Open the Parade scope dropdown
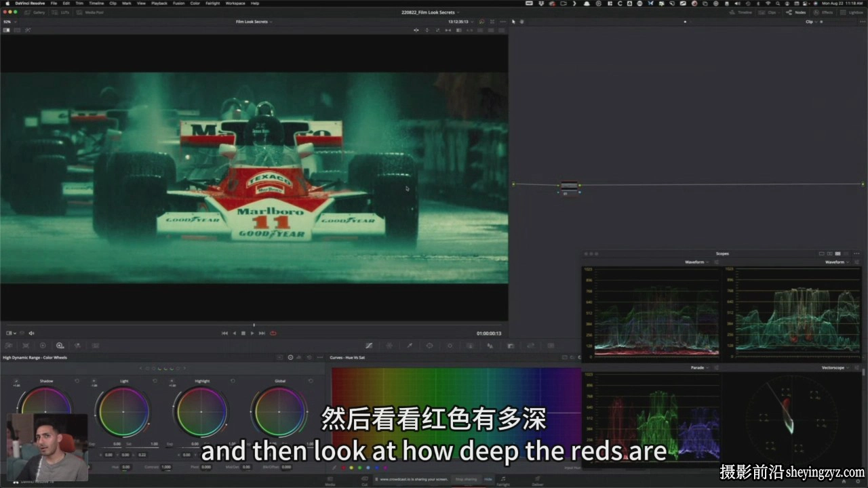The height and width of the screenshot is (488, 868). coord(699,367)
